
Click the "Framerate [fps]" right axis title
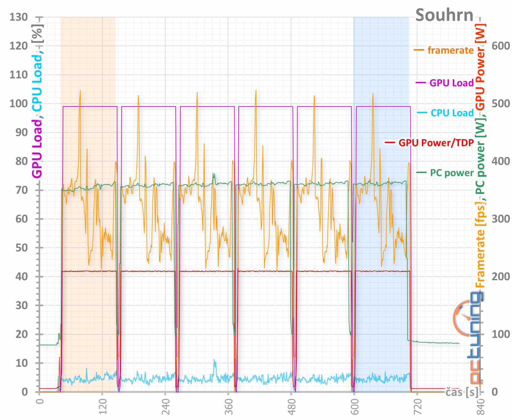480,245
